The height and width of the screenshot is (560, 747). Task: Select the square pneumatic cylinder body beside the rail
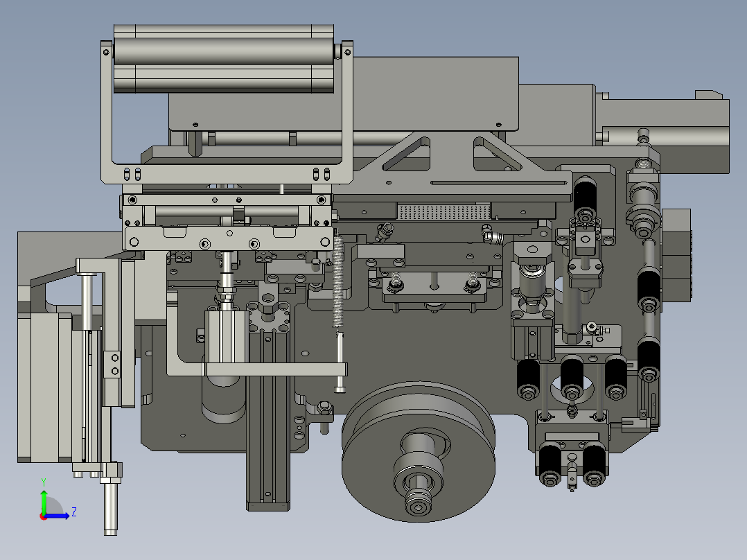(x=227, y=336)
